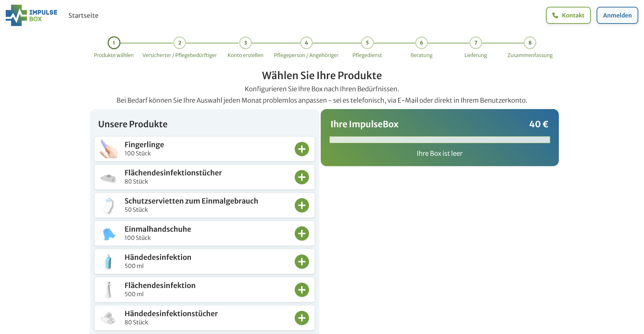644x334 pixels.
Task: Open the Startseite menu link
Action: 83,15
